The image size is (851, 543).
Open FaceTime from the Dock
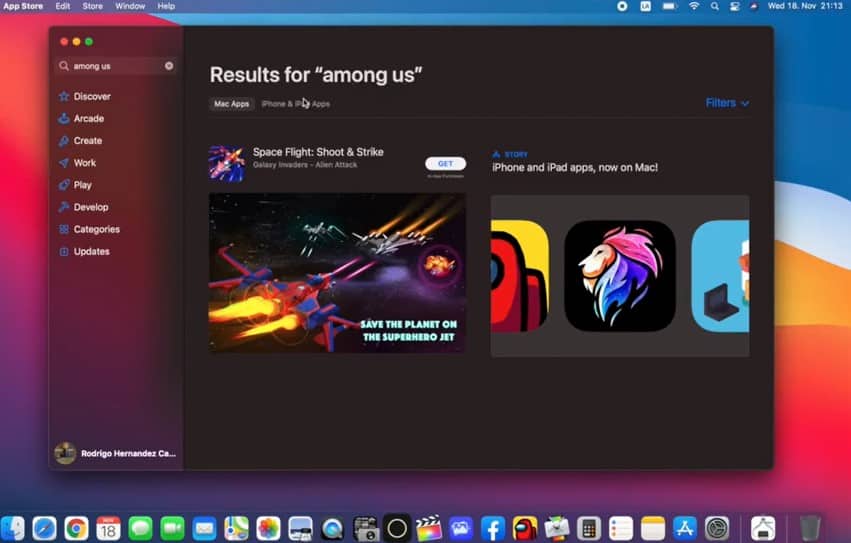click(x=173, y=528)
